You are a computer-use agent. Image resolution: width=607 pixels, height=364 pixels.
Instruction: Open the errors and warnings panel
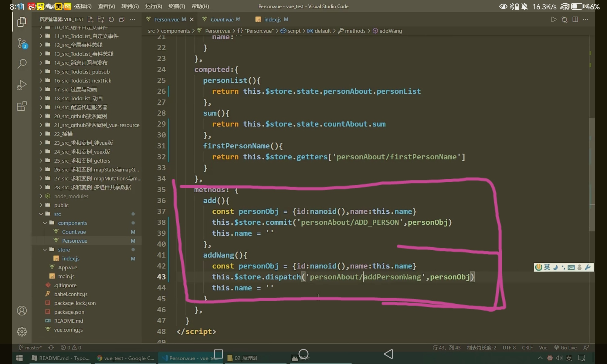(x=71, y=348)
